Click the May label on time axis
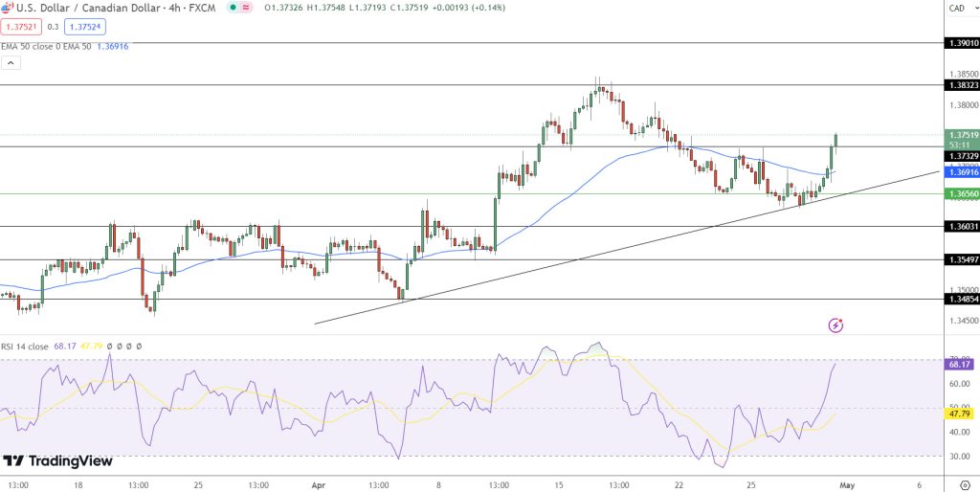This screenshot has width=980, height=492. pos(846,485)
